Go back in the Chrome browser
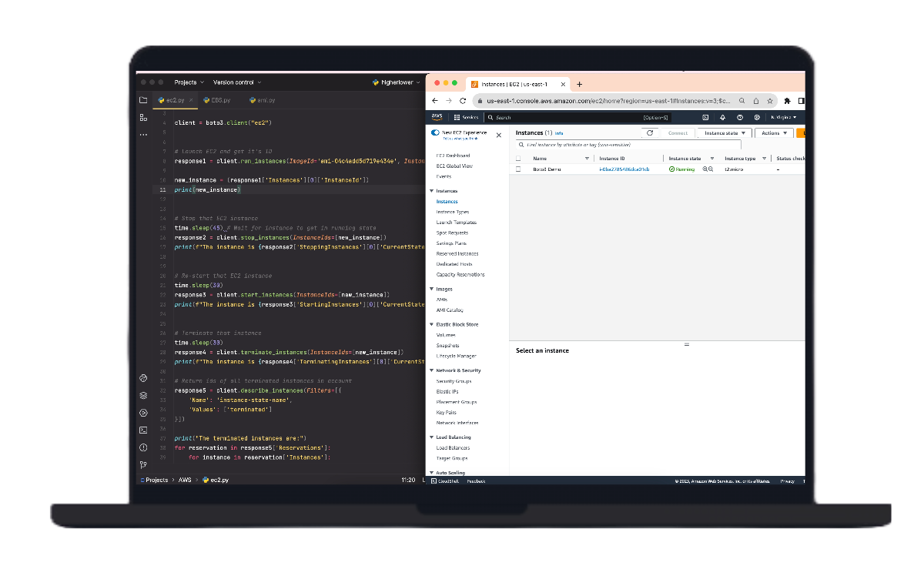 tap(435, 101)
